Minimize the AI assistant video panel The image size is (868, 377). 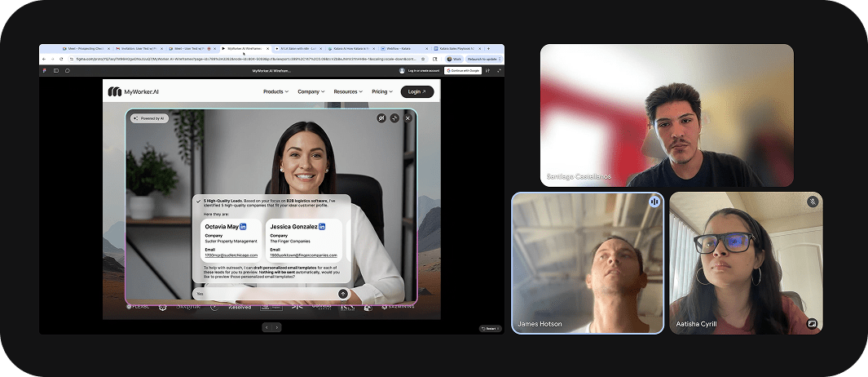tap(394, 118)
